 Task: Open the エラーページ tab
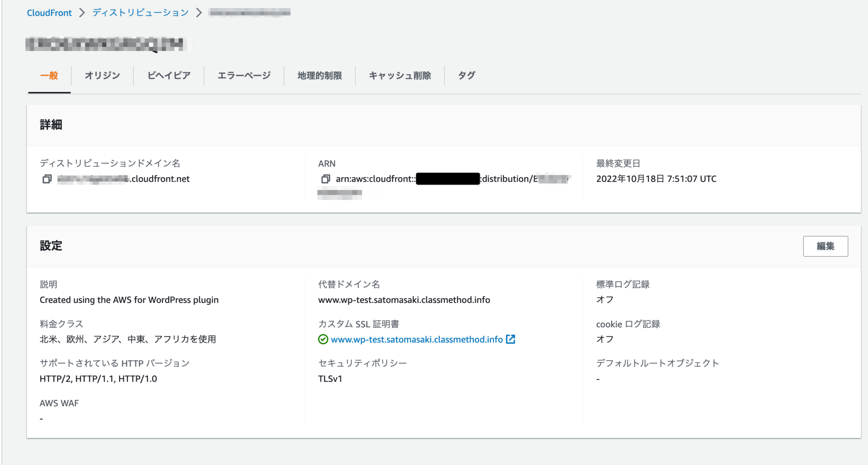[243, 76]
